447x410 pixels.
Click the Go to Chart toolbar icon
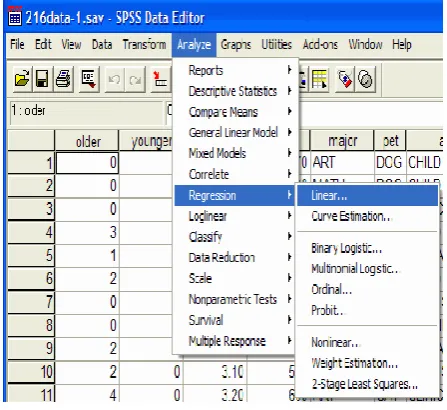pos(160,79)
